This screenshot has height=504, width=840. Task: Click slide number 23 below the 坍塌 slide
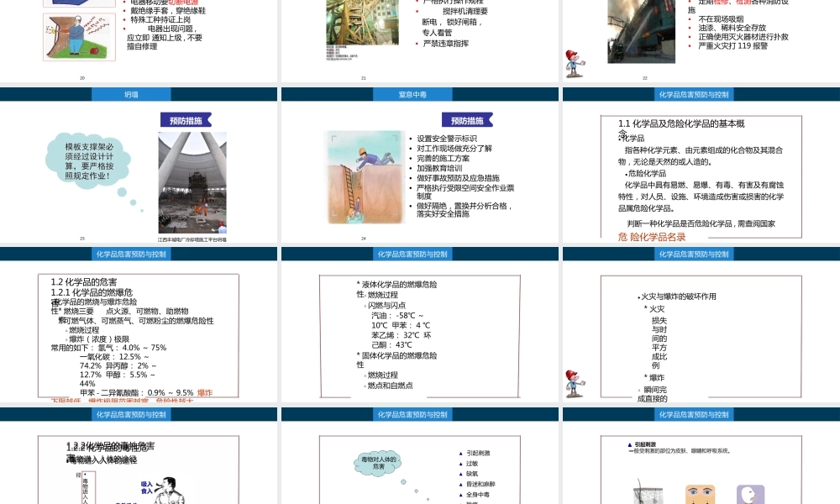click(x=82, y=239)
